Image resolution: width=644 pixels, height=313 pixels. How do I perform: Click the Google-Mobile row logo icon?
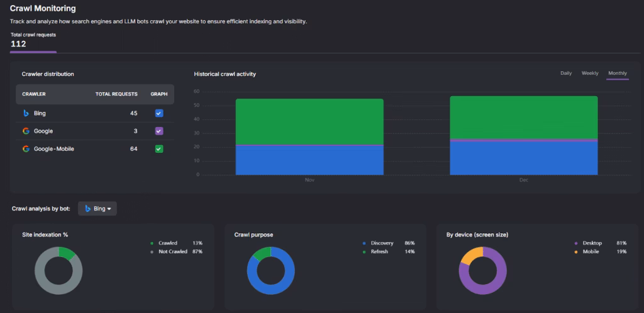[26, 149]
